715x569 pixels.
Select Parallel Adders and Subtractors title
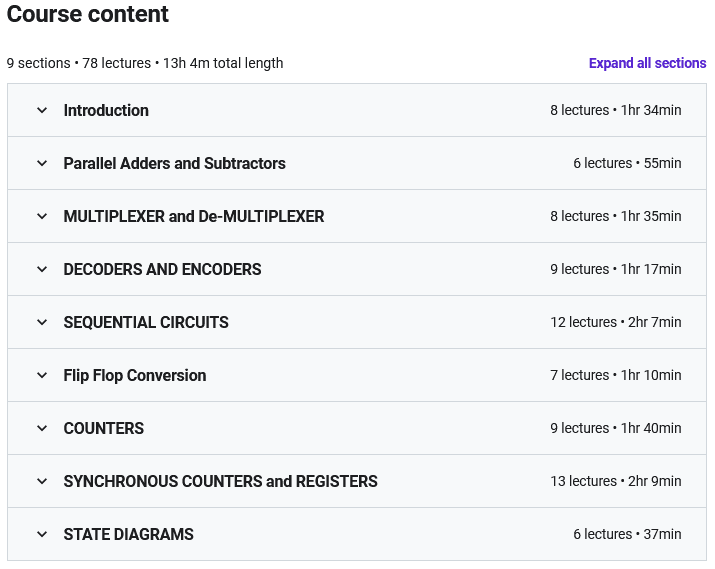coord(175,163)
